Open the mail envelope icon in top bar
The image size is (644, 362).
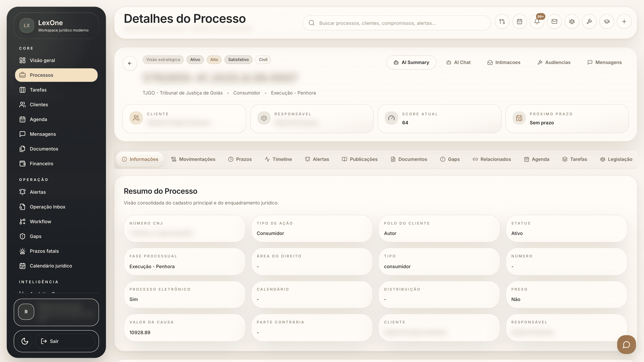point(554,21)
